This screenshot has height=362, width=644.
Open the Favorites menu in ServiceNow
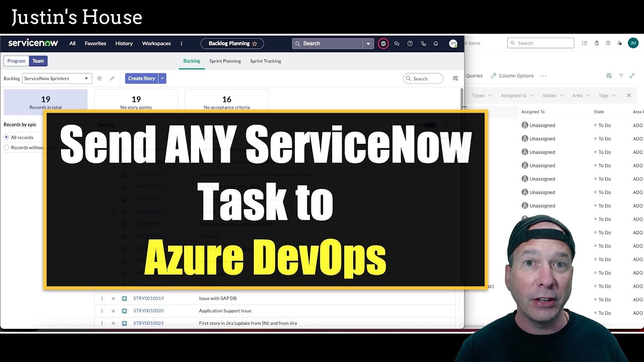click(96, 44)
